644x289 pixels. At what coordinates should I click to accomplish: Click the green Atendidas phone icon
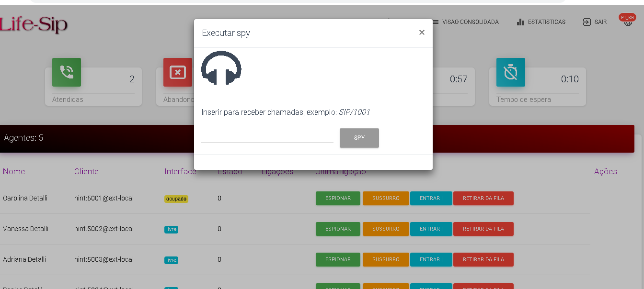coord(67,72)
